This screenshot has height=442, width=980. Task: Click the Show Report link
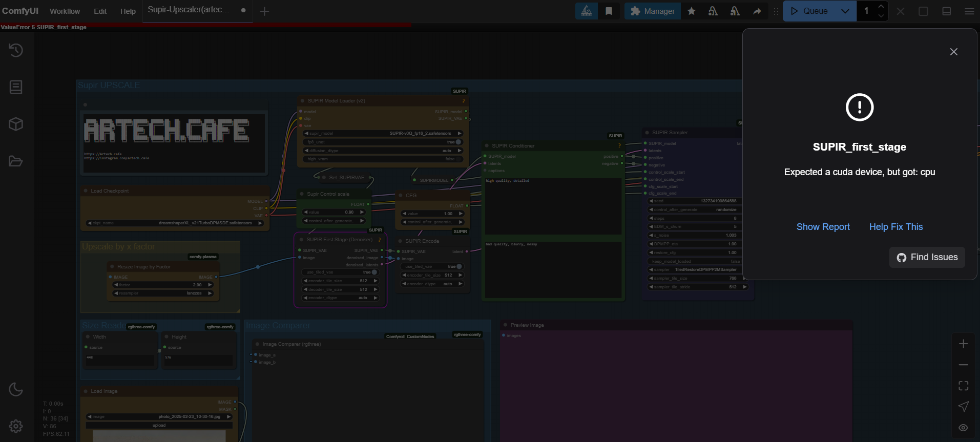[823, 227]
